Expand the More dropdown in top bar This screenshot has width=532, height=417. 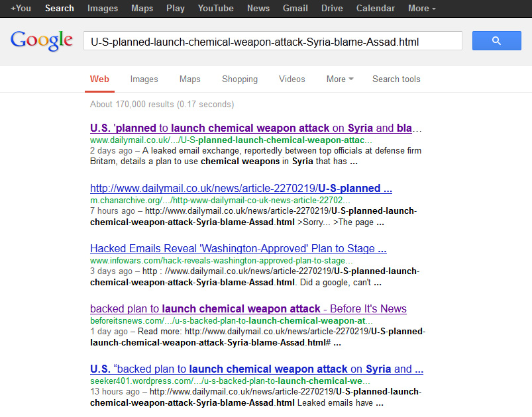(x=422, y=8)
